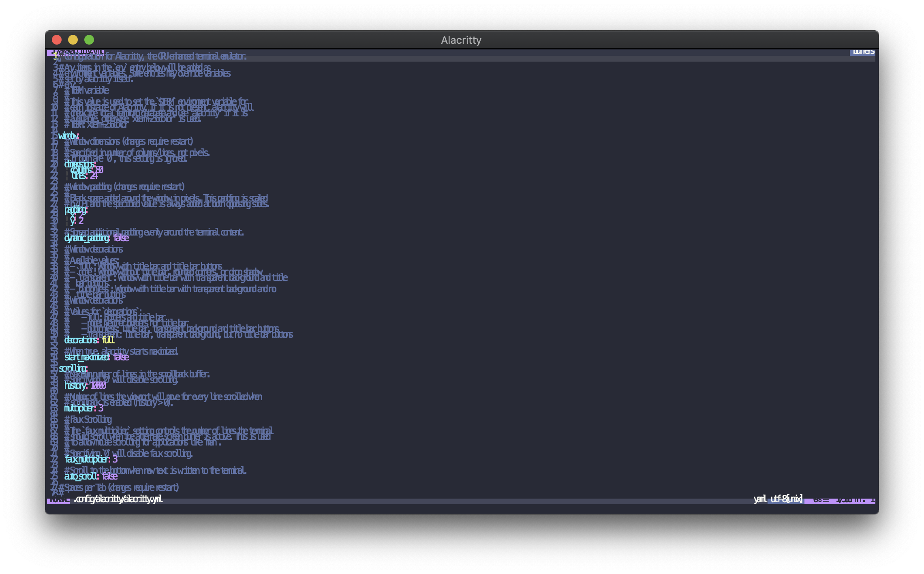Click the 'Faux Scrolling' comment
Viewport: 924px width, 574px height.
(88, 420)
